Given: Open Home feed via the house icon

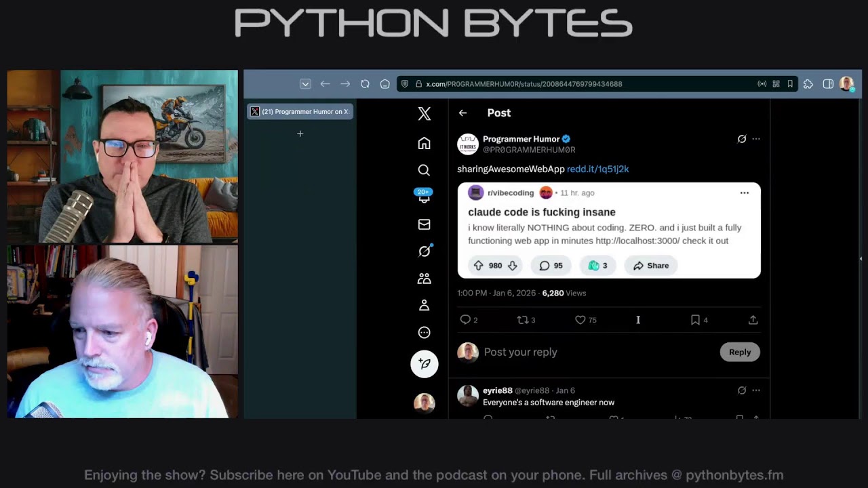Looking at the screenshot, I should tap(424, 143).
